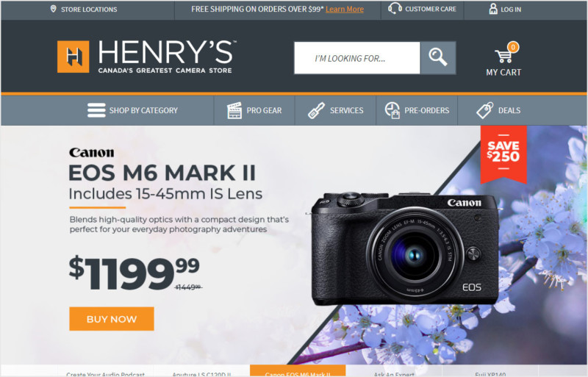Click the Buy Now button

click(x=112, y=319)
